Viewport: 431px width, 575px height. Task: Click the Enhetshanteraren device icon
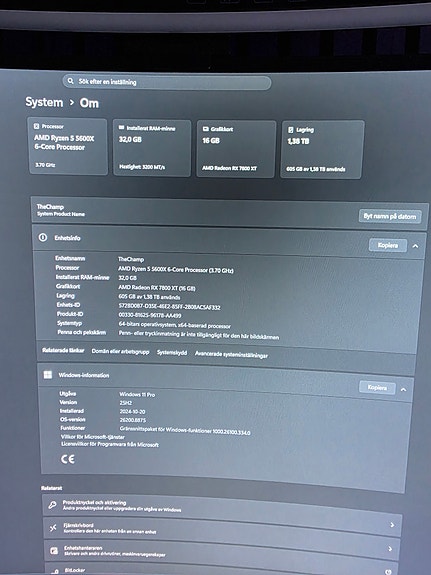pos(54,550)
